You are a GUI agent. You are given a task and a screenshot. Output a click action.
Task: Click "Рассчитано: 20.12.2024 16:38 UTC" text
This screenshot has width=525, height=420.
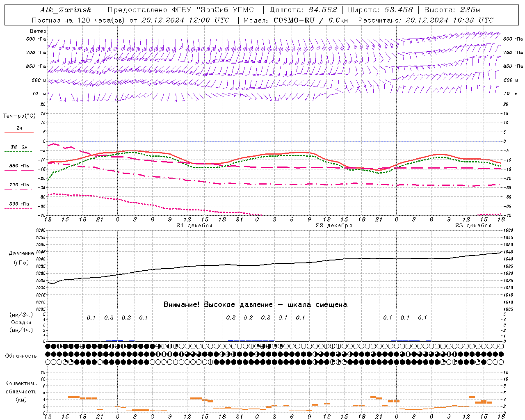pos(426,20)
